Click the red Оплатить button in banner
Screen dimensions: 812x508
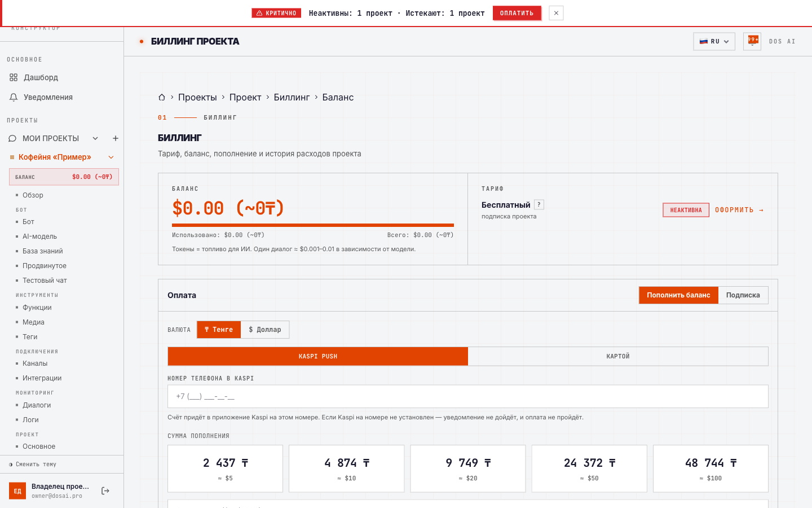pos(517,13)
